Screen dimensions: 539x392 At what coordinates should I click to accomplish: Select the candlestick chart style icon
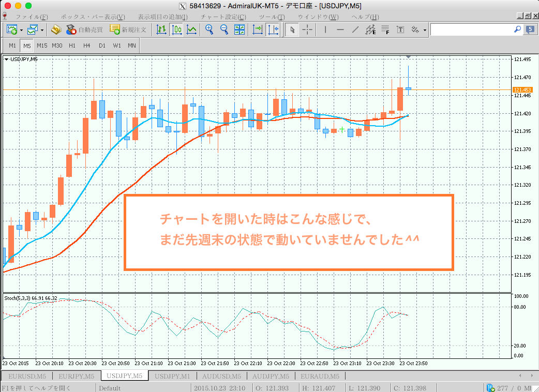point(176,29)
